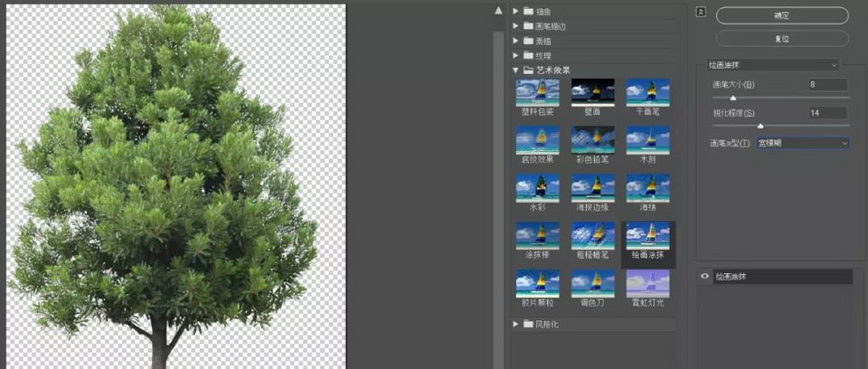The image size is (868, 369).
Task: Choose the 干画笔 filter thumbnail
Action: point(647,91)
